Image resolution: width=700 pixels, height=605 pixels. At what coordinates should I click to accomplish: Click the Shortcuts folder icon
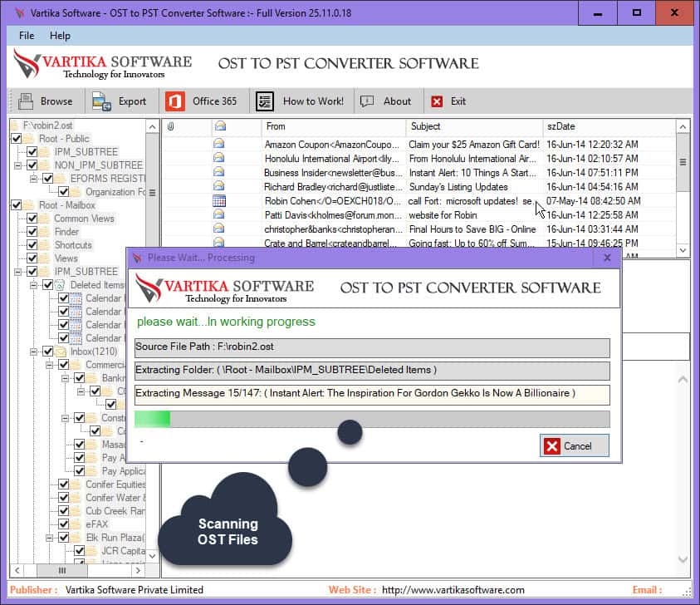point(44,245)
